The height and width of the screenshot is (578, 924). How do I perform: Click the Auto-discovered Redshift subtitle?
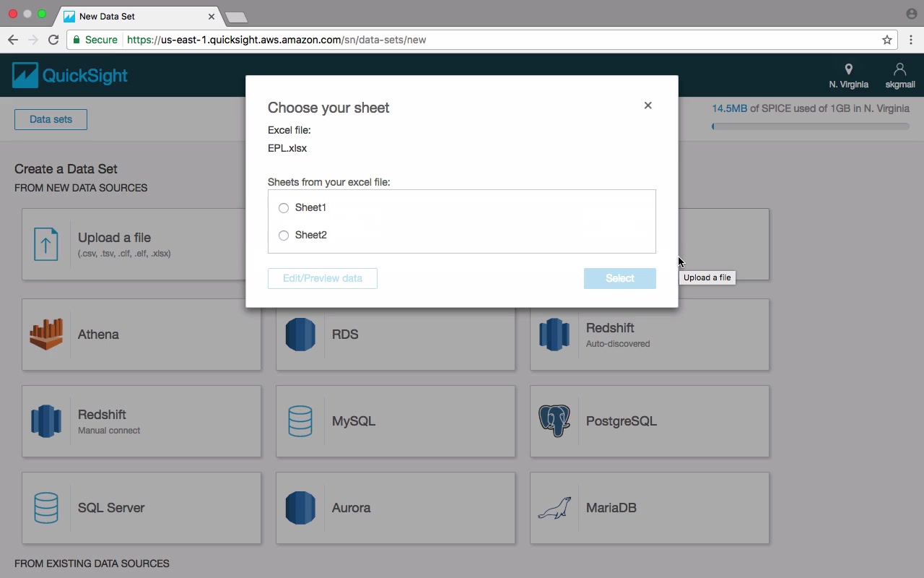tap(618, 344)
